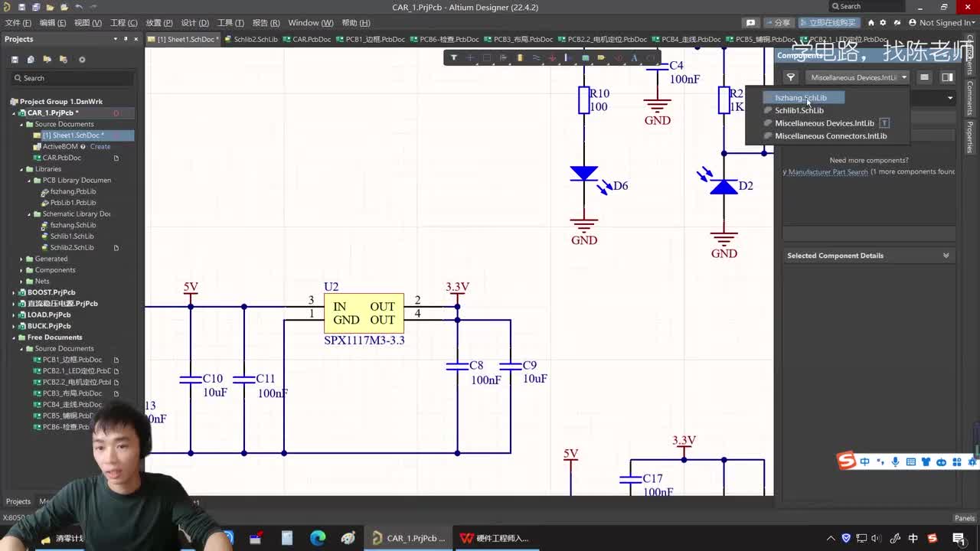Image resolution: width=980 pixels, height=551 pixels.
Task: Open the 文件 (F) menu
Action: 18,23
